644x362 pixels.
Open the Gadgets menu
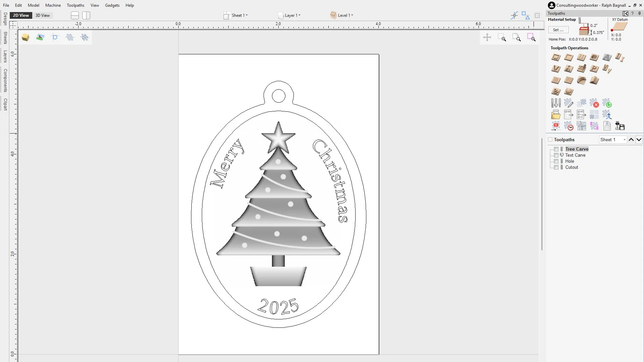coord(112,5)
